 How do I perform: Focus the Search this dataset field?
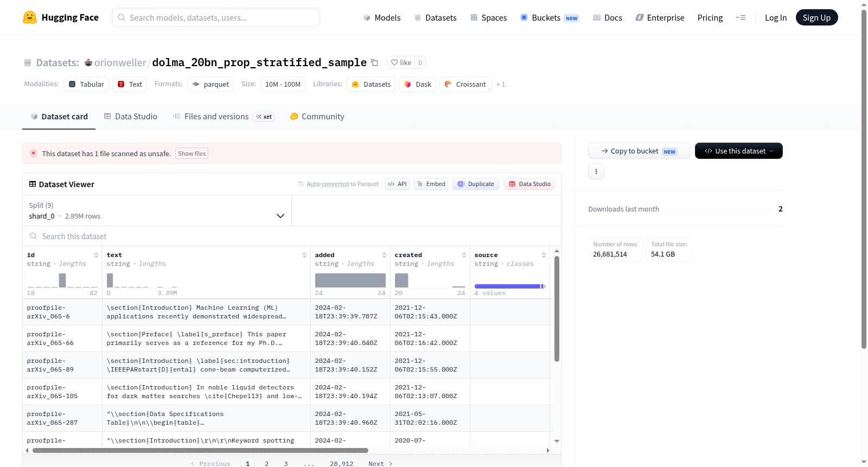click(x=292, y=236)
